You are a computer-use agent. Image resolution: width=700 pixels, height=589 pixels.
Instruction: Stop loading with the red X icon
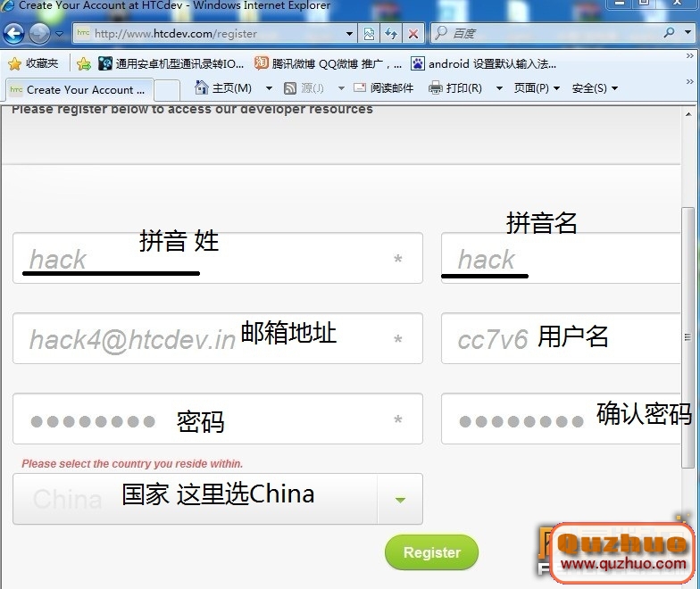click(413, 34)
